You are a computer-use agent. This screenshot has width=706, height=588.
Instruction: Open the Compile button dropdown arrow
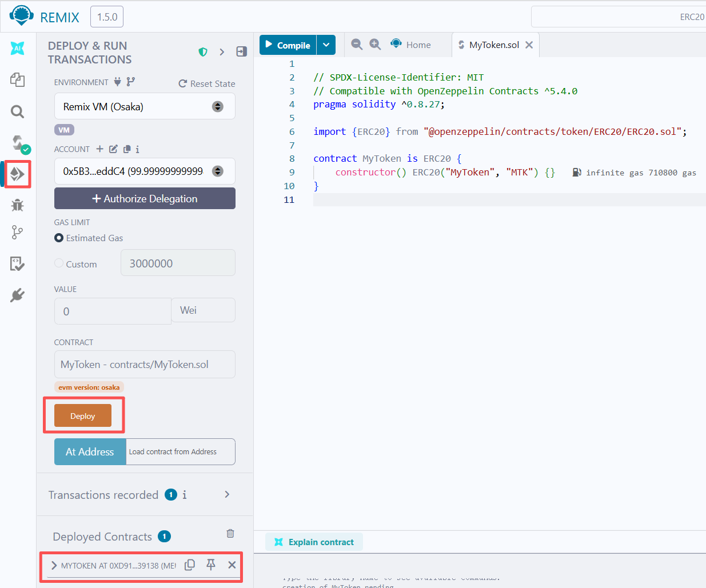pyautogui.click(x=326, y=45)
